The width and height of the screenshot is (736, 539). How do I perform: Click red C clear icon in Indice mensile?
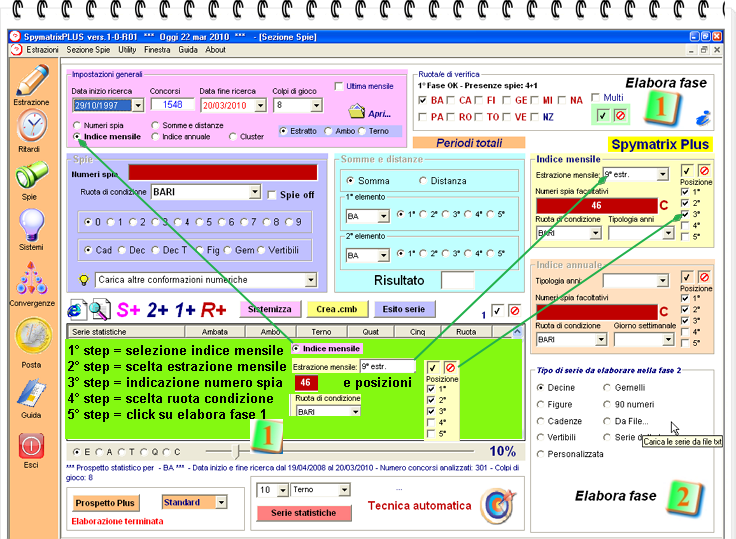coord(663,206)
